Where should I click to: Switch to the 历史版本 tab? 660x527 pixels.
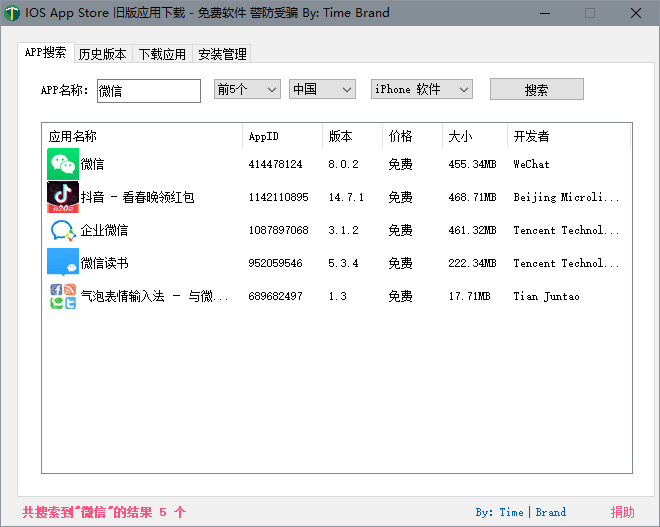pos(103,54)
